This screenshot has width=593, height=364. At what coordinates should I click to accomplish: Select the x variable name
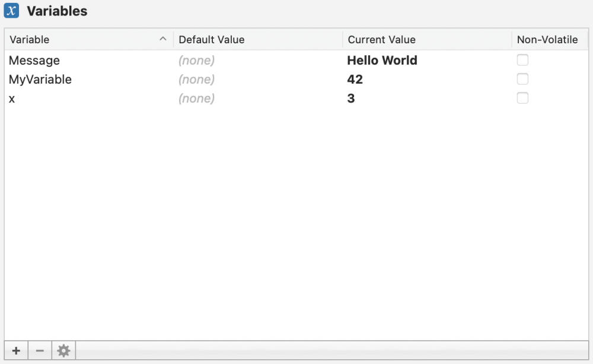click(x=12, y=98)
